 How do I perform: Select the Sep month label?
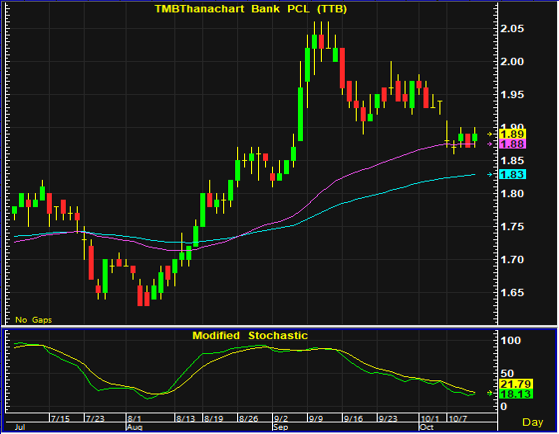click(x=281, y=427)
